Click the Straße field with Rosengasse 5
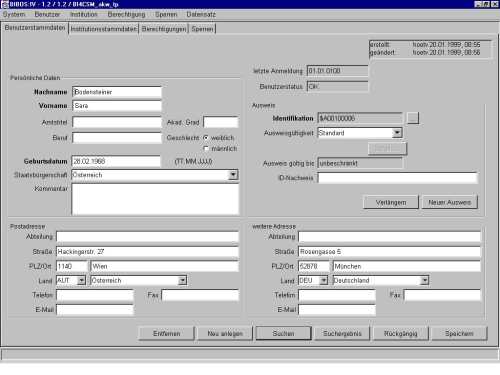Viewport: 500px width, 375px height. click(389, 252)
